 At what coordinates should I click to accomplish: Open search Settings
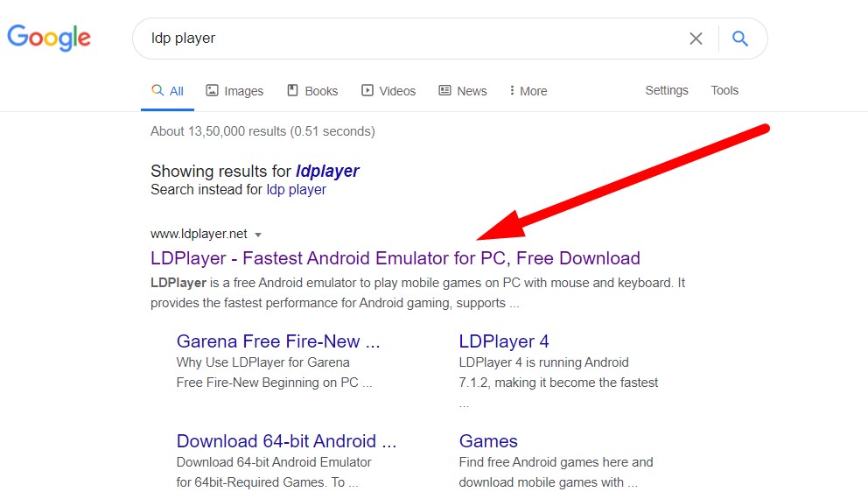[667, 90]
